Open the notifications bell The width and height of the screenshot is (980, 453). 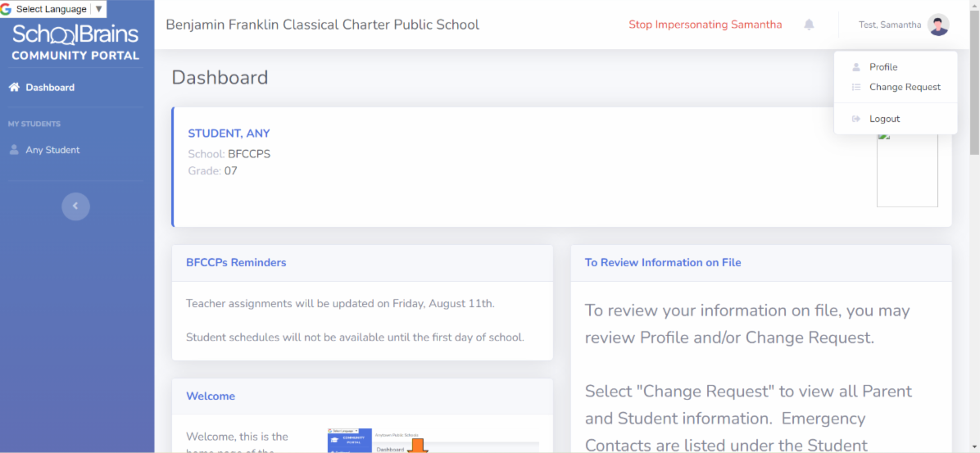tap(809, 25)
